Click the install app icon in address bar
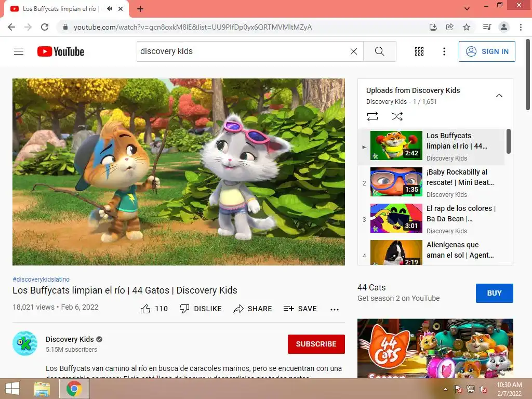This screenshot has width=532, height=399. coord(433,27)
